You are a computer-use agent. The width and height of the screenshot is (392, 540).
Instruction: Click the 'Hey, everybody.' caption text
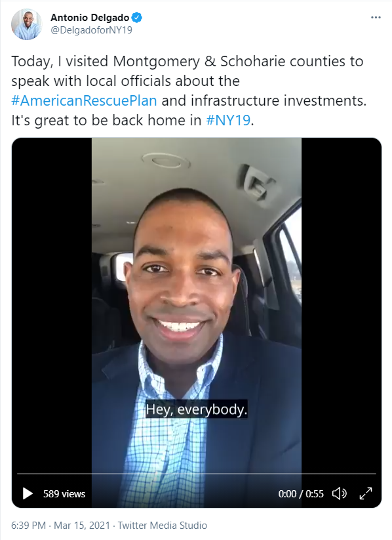[x=196, y=409]
